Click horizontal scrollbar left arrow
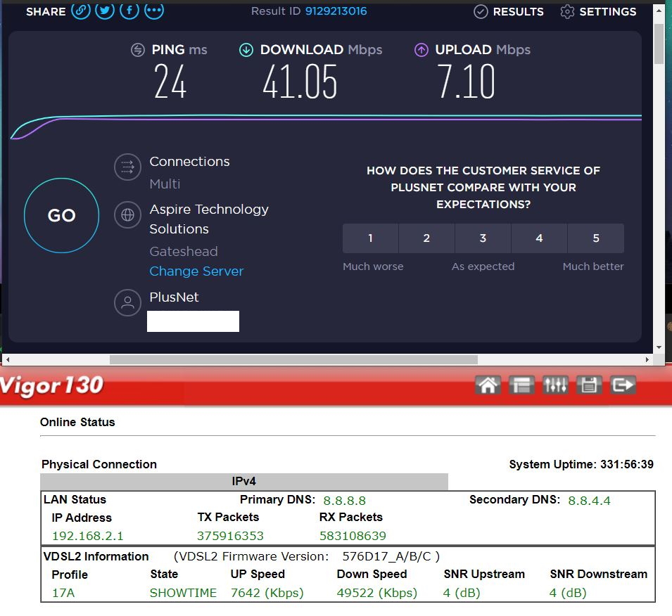672x616 pixels. coord(8,360)
